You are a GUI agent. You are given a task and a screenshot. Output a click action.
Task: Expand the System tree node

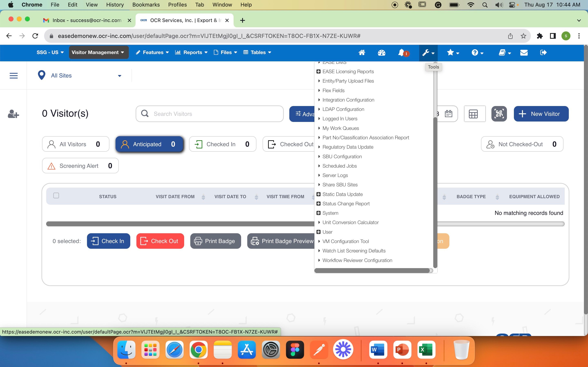pos(318,213)
